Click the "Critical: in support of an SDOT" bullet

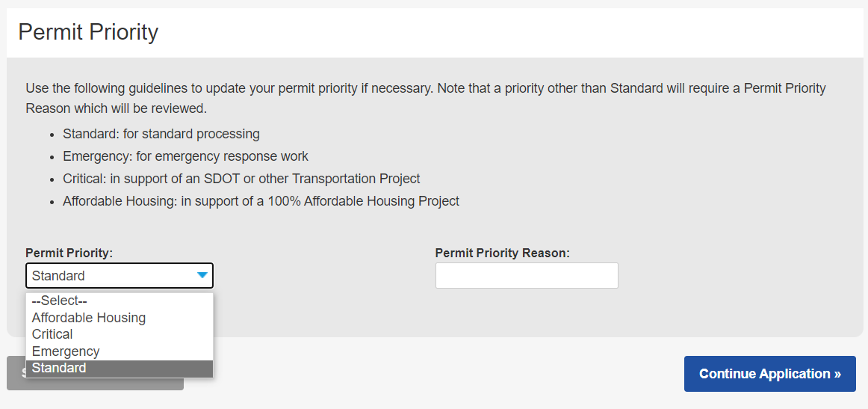(241, 179)
